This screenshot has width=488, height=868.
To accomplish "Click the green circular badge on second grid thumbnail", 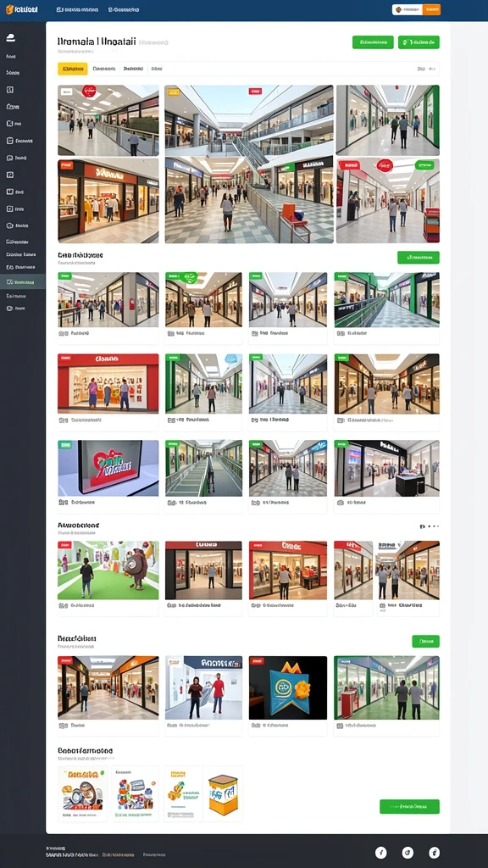I will coord(191,277).
